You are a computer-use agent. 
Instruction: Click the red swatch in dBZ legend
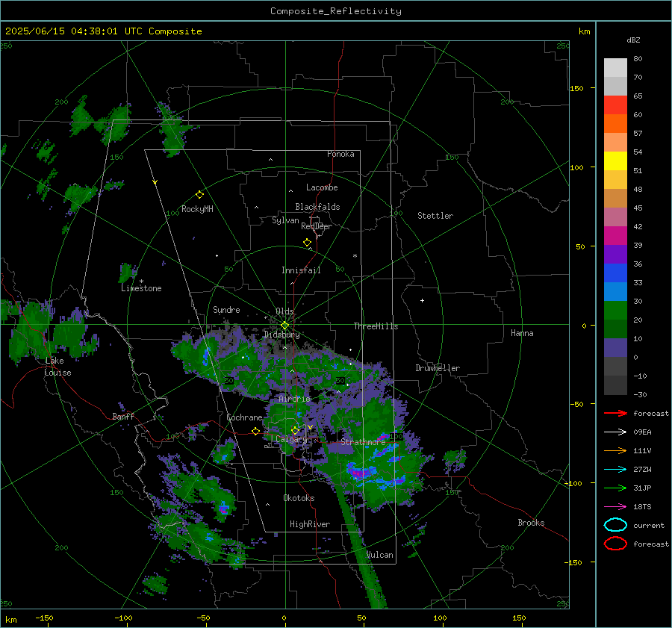pyautogui.click(x=615, y=105)
